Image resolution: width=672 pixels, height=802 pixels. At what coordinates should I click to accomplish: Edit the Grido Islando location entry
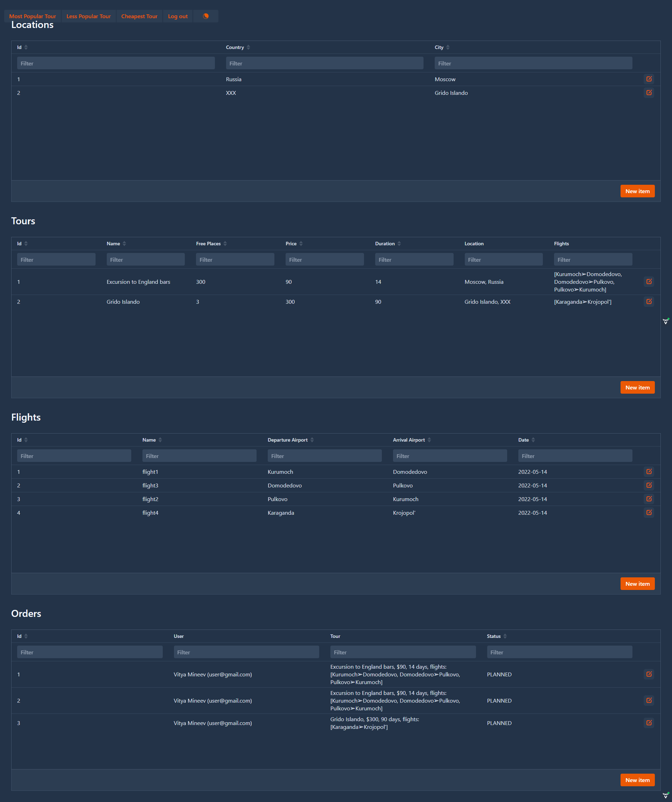pyautogui.click(x=649, y=92)
